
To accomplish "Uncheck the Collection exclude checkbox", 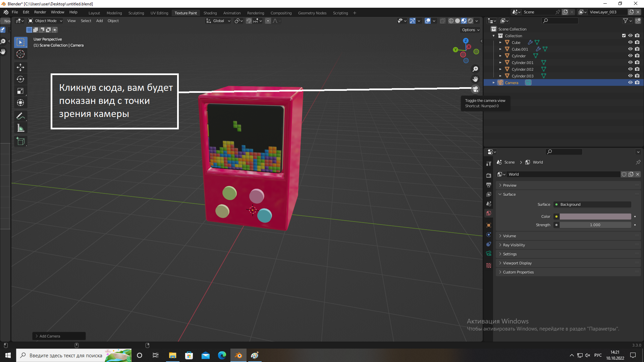I will click(624, 36).
